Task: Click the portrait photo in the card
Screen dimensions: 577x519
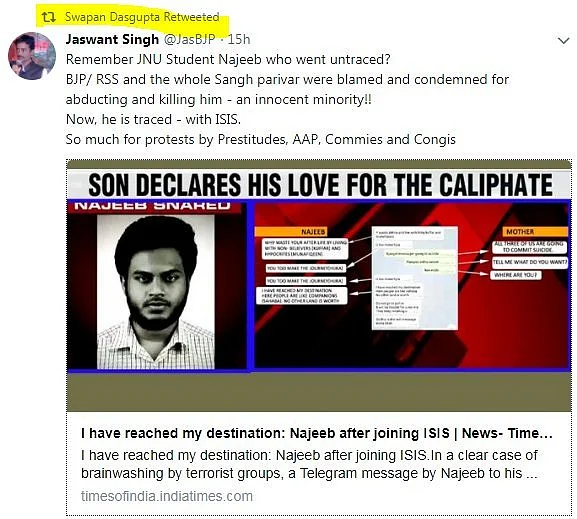Action: pos(156,292)
